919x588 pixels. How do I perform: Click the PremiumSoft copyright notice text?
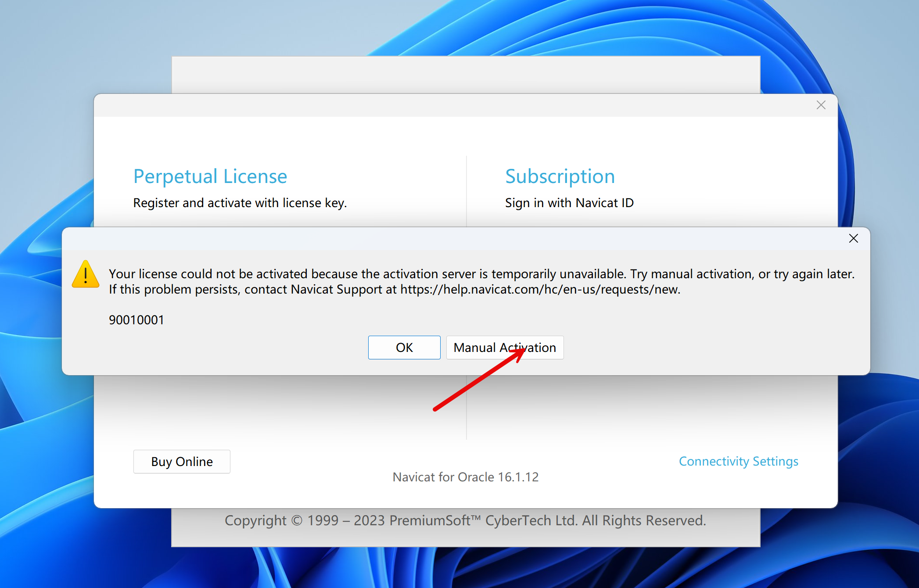(x=465, y=520)
